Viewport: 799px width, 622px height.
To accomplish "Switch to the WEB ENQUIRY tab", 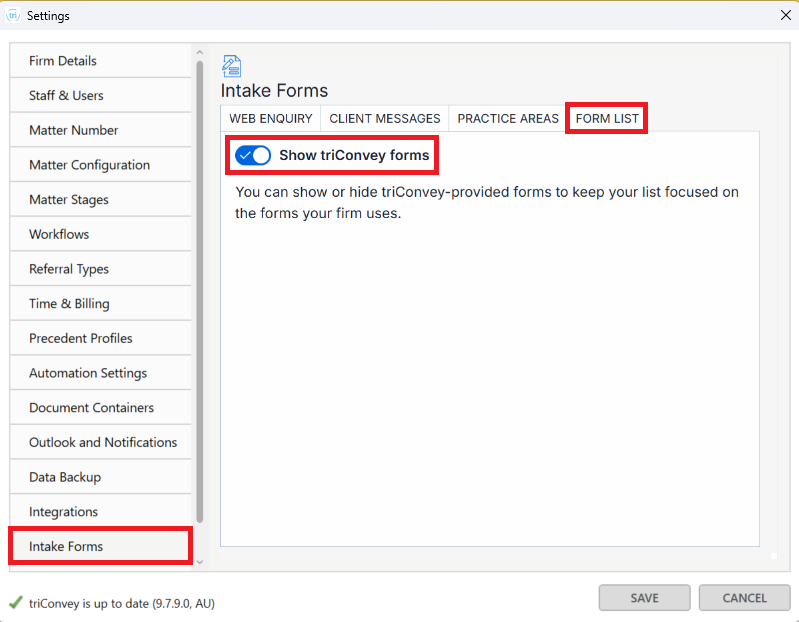I will (271, 118).
